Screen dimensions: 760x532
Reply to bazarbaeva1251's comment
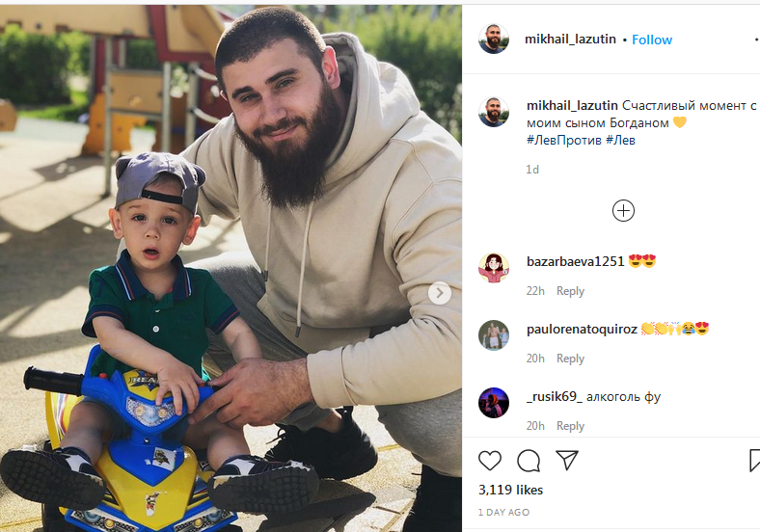[570, 291]
